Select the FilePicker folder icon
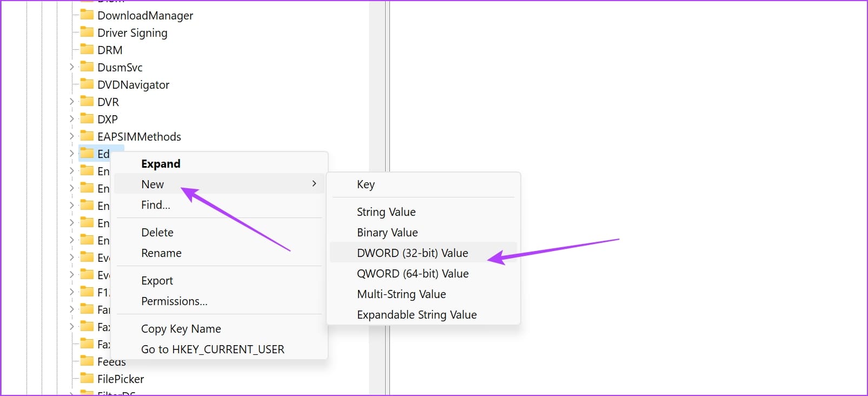The width and height of the screenshot is (868, 396). [87, 379]
